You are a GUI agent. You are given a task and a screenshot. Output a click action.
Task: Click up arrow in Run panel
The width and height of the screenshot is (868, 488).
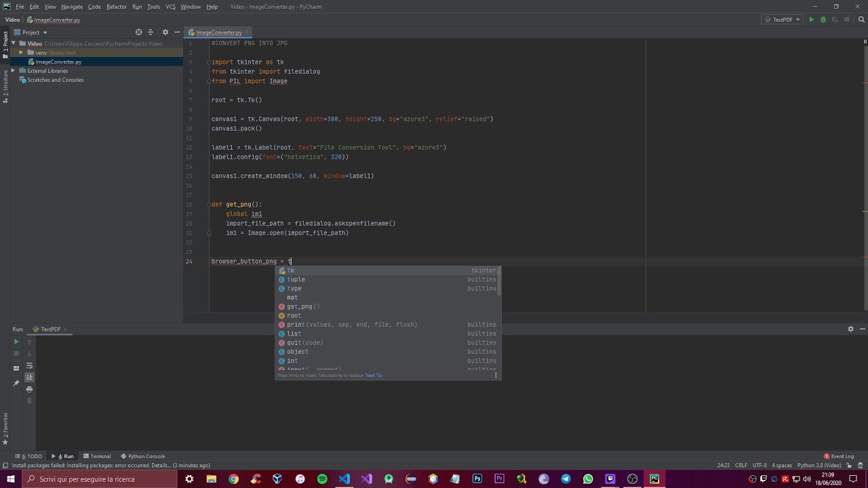pos(29,342)
